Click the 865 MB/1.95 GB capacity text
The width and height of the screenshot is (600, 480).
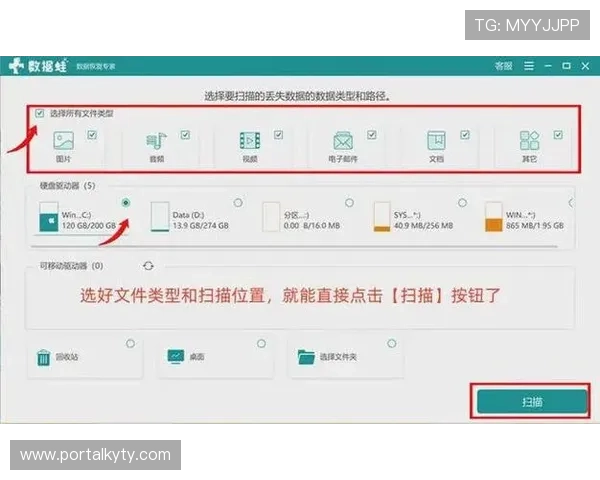click(535, 226)
